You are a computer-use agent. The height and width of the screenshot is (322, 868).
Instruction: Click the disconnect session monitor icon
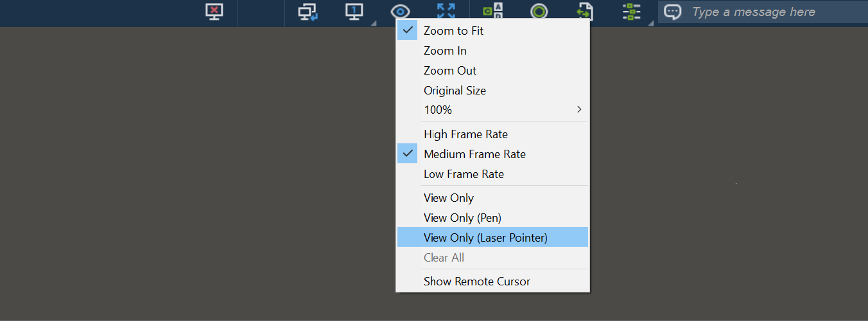point(214,12)
